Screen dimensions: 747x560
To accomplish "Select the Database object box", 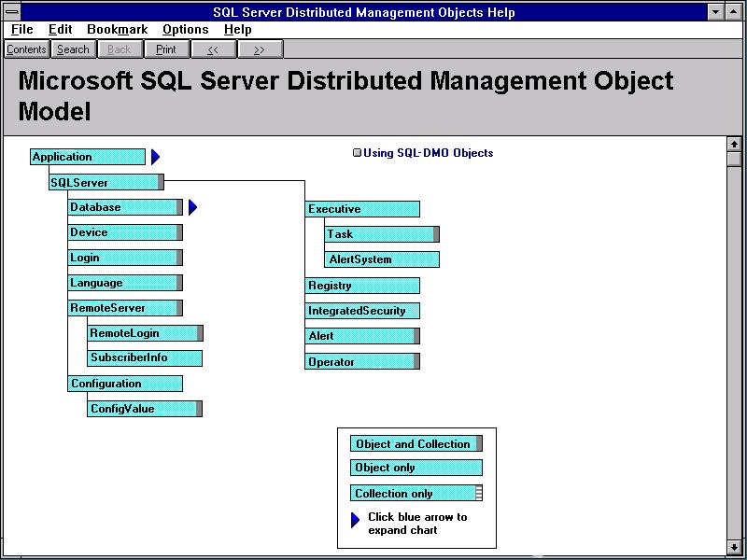I will pyautogui.click(x=125, y=207).
